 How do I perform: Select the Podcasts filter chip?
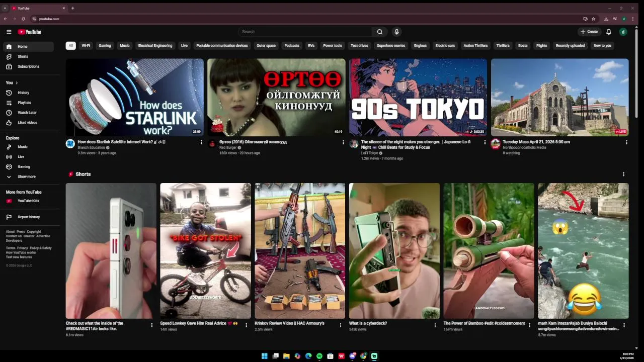(292, 46)
